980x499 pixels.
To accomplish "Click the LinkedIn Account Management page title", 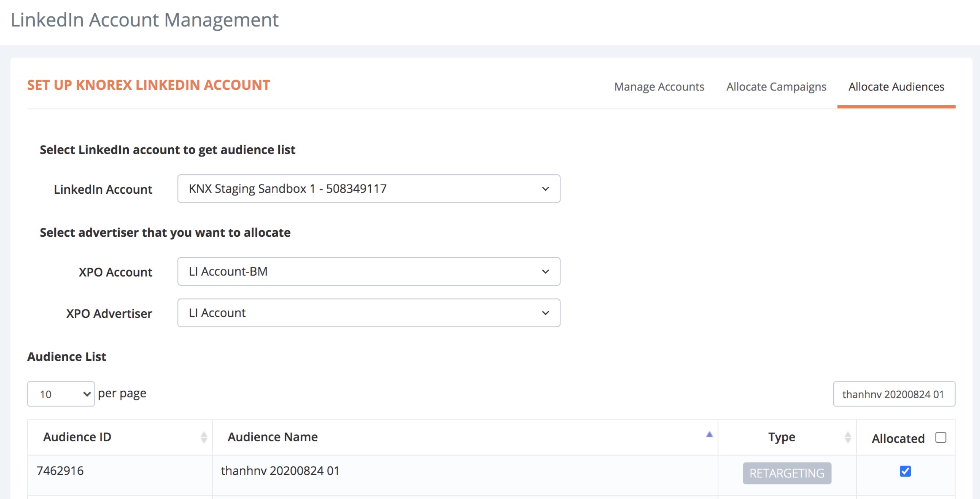I will (144, 20).
